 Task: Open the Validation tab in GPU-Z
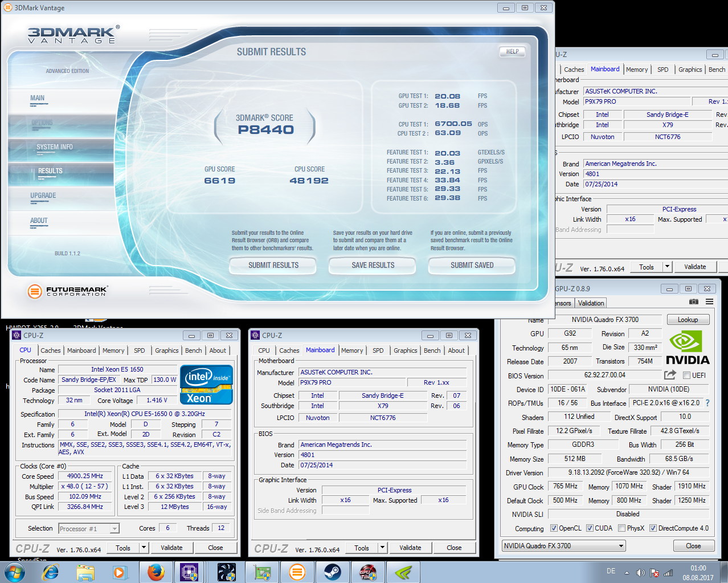tap(591, 303)
